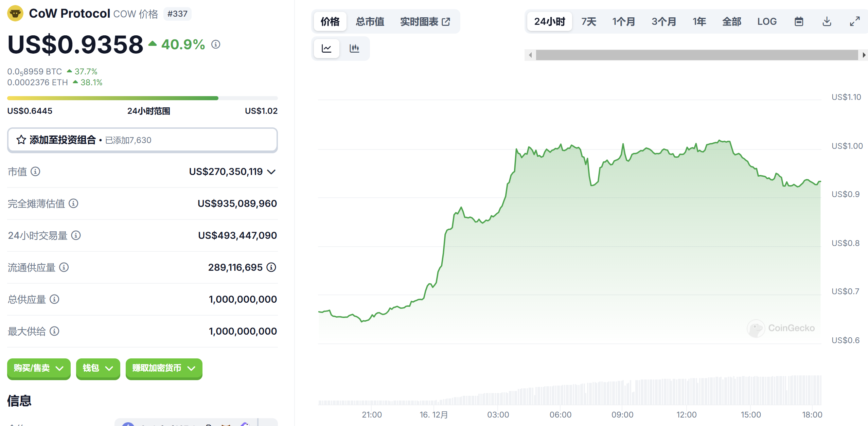Select the 1个月 range tab
This screenshot has width=868, height=426.
[x=623, y=22]
